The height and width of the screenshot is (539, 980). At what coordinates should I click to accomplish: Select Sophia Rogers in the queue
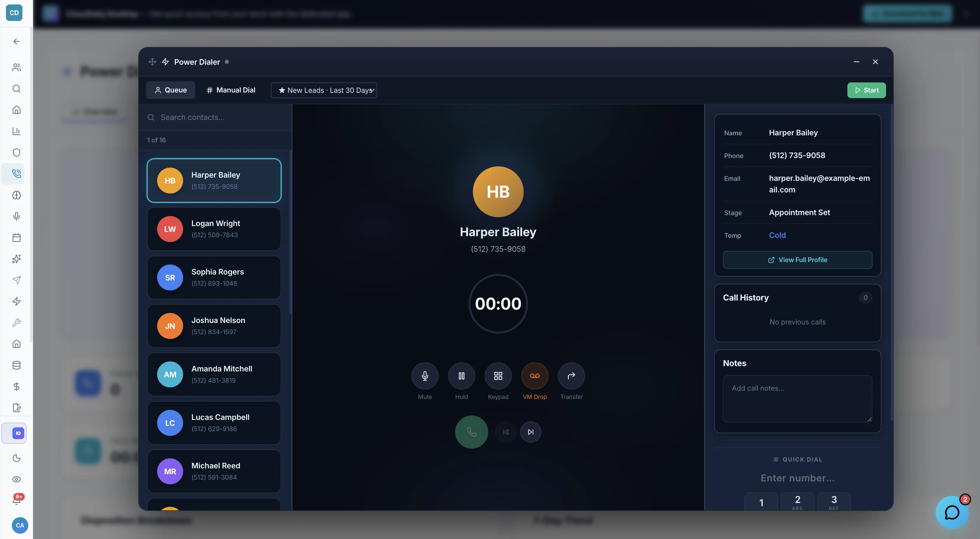(x=214, y=277)
